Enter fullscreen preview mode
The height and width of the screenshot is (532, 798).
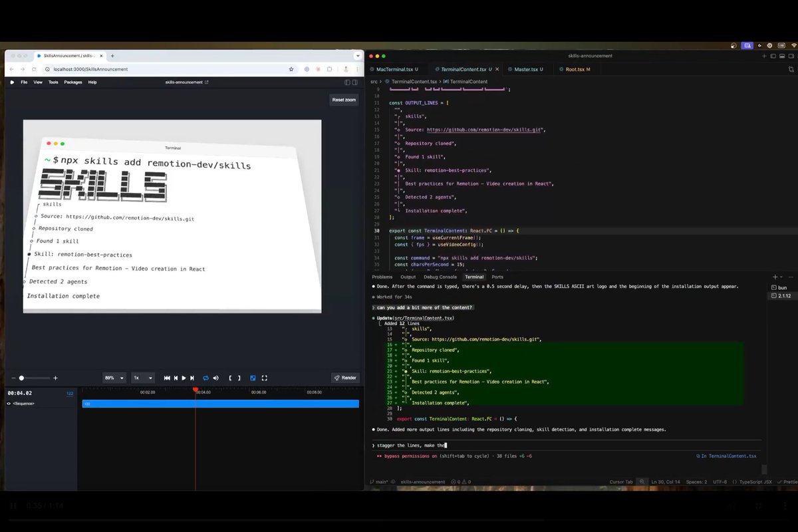pos(264,378)
